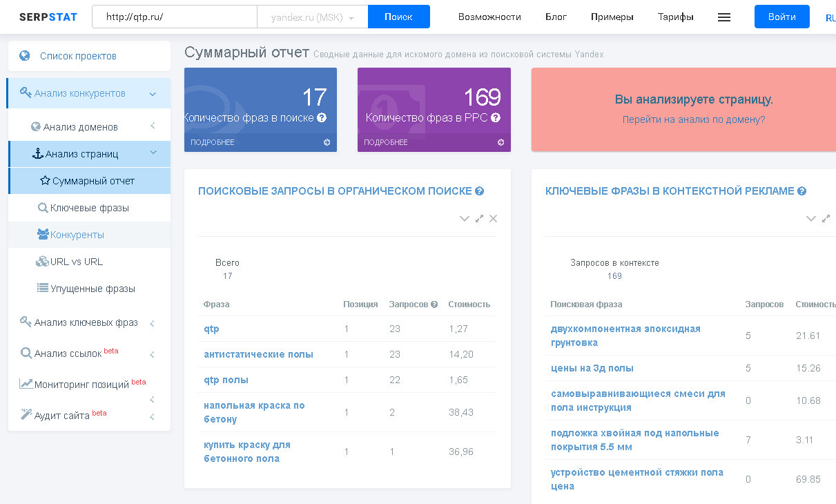The image size is (836, 504).
Task: Expand the Аудит сайта section
Action: (x=153, y=416)
